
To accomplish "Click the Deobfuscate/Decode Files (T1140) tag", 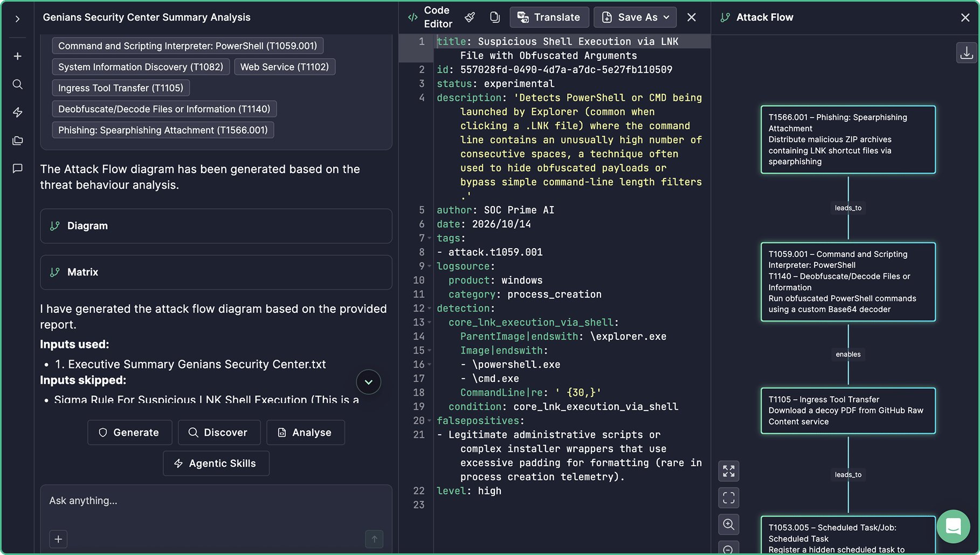I will pyautogui.click(x=164, y=109).
